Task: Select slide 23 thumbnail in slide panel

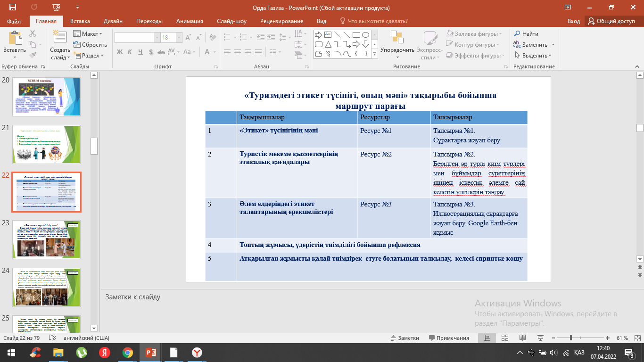Action: pos(46,239)
